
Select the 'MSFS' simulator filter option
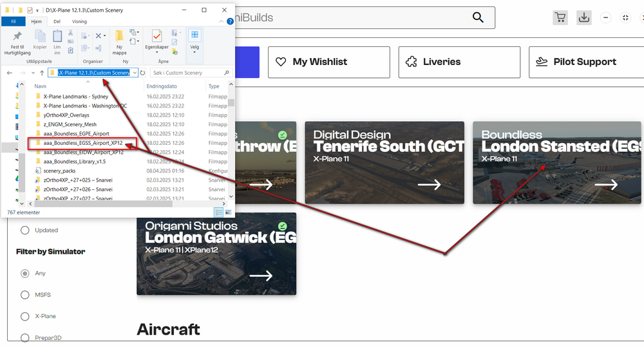click(25, 295)
